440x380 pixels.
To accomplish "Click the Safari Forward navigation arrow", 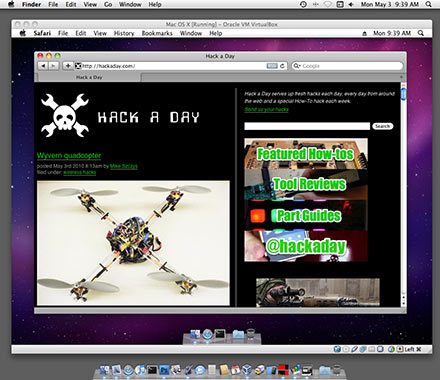I will click(x=53, y=66).
